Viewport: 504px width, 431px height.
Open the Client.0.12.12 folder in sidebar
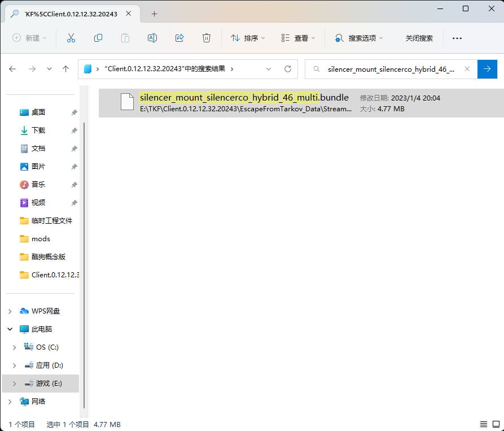55,275
